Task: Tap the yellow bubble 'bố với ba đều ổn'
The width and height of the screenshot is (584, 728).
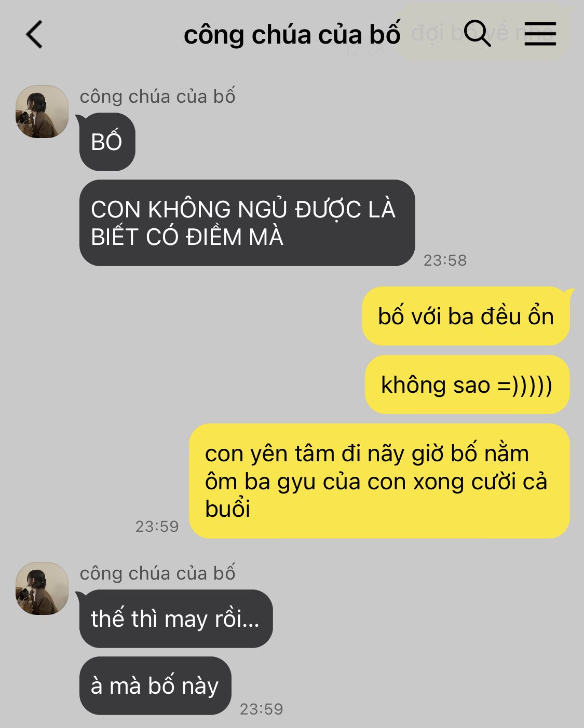Action: [x=466, y=316]
